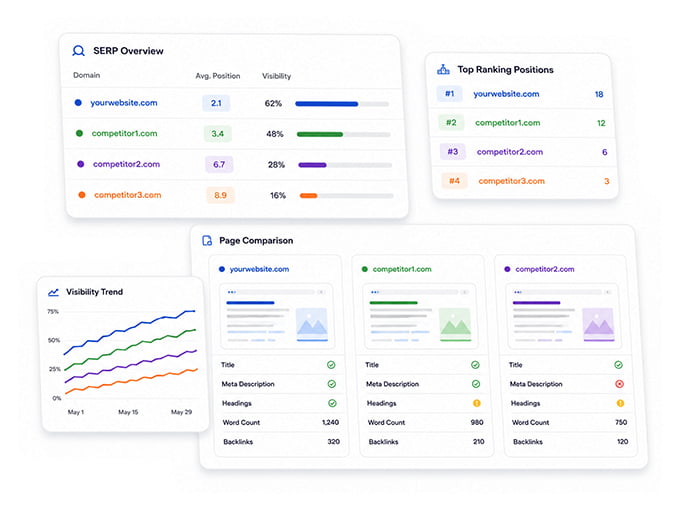Click the May 29 axis label
Image resolution: width=680 pixels, height=510 pixels.
(x=181, y=412)
